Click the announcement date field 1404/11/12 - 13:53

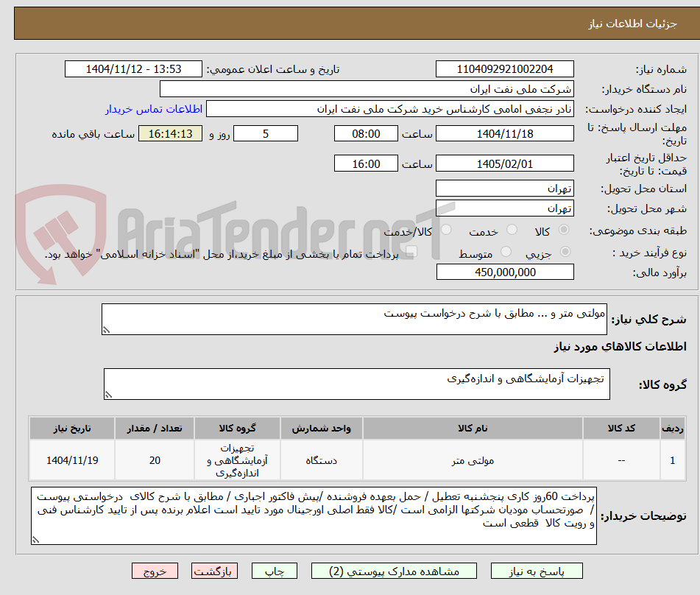point(133,69)
